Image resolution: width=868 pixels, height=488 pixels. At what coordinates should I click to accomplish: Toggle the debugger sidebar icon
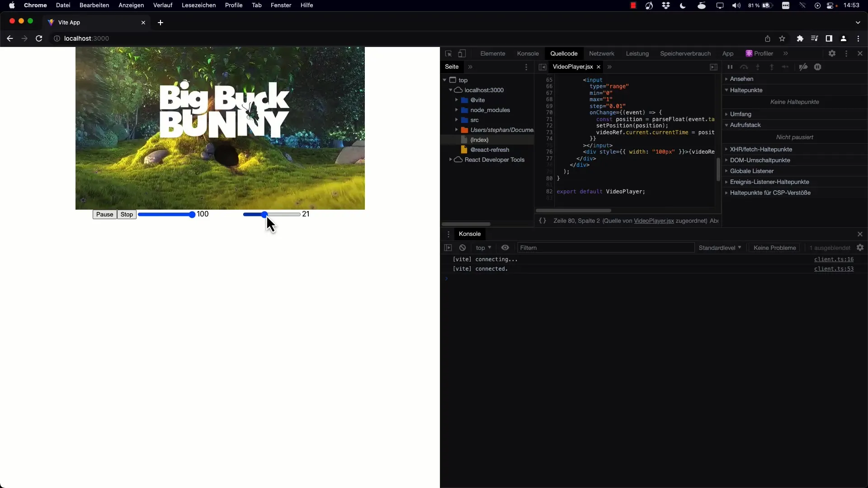point(713,67)
